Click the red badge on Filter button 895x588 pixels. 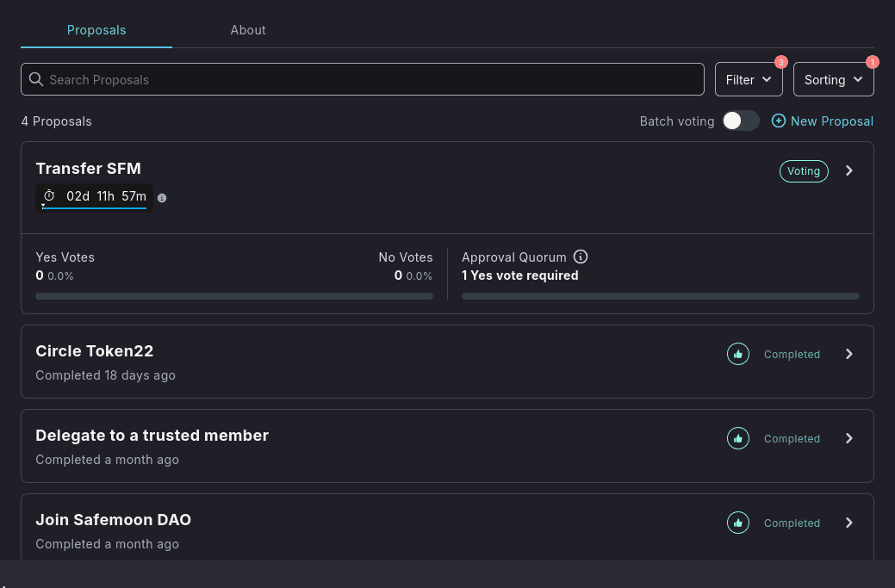pyautogui.click(x=780, y=62)
